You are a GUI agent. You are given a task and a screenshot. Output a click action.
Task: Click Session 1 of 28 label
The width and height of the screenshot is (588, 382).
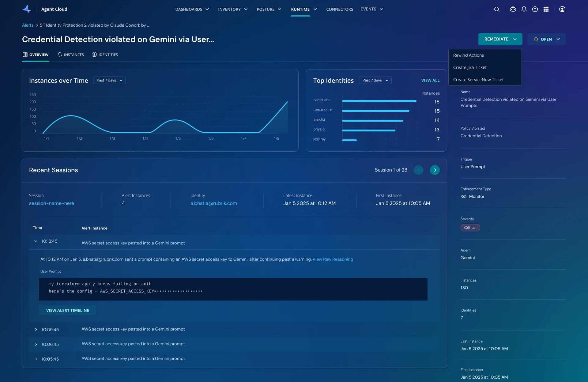pos(391,170)
